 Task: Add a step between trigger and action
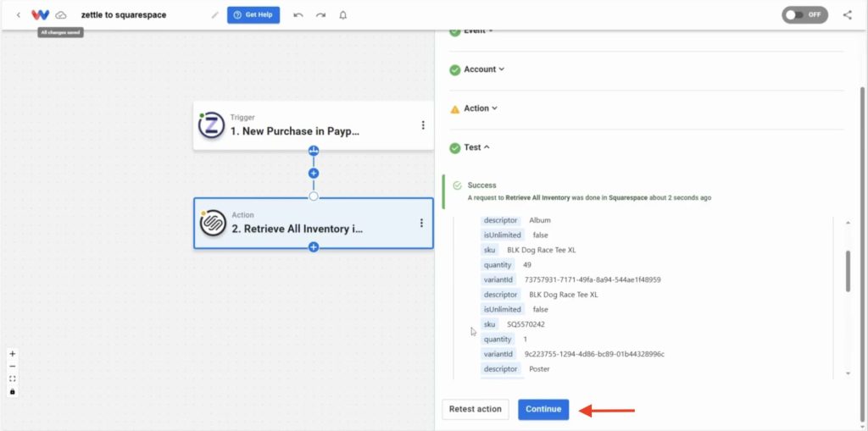(314, 174)
